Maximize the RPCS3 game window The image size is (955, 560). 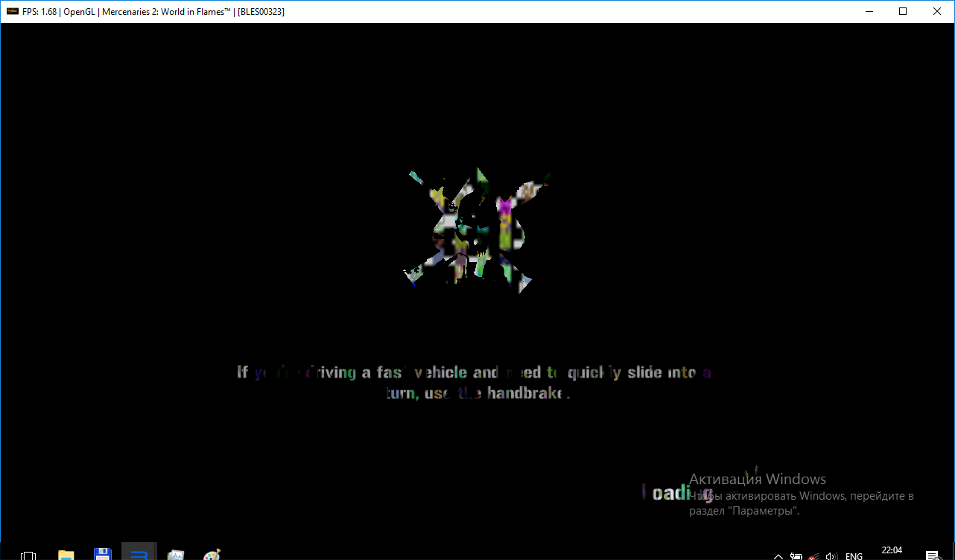pos(903,12)
